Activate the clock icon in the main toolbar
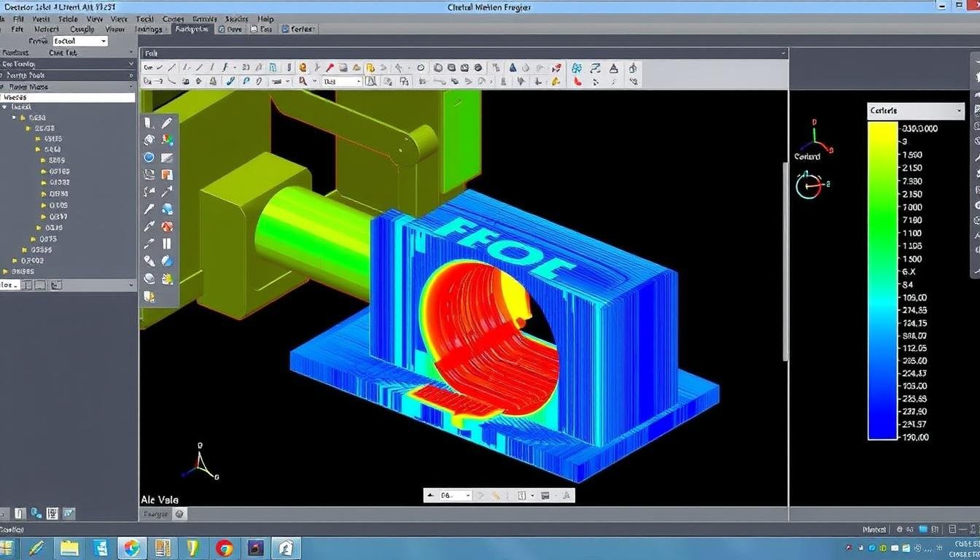980x560 pixels. point(421,67)
